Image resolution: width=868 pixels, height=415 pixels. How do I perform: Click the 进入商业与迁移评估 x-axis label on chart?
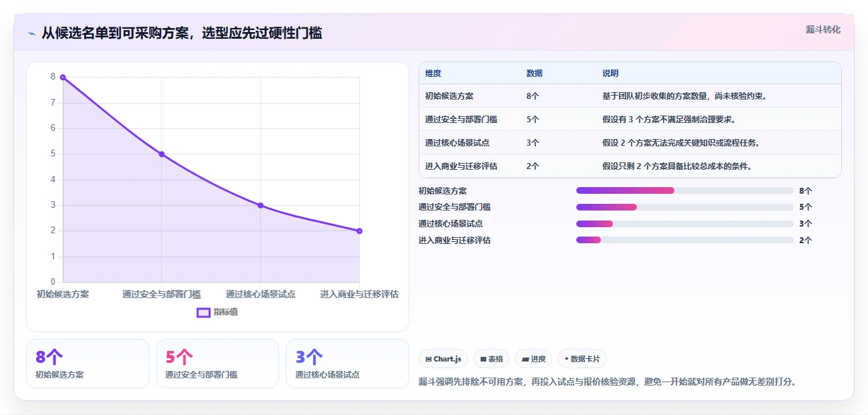(x=359, y=294)
